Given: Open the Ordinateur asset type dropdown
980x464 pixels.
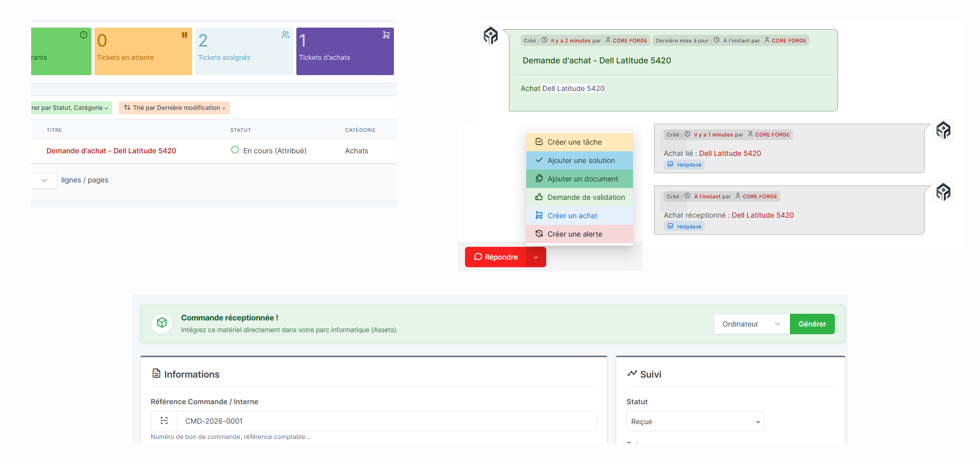Looking at the screenshot, I should (751, 324).
